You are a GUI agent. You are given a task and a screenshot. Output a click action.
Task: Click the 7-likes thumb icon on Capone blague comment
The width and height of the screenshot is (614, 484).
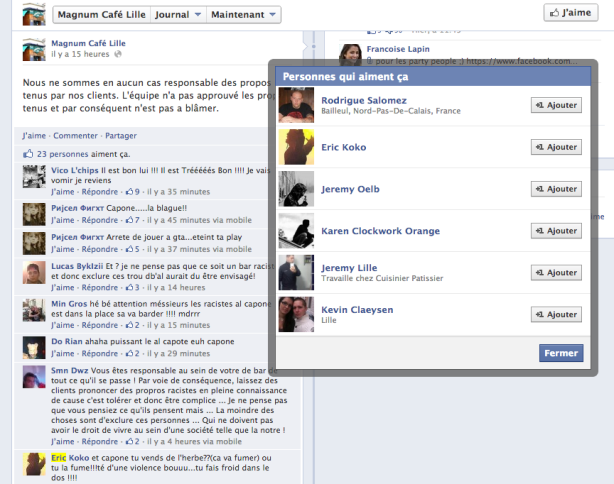coord(129,220)
